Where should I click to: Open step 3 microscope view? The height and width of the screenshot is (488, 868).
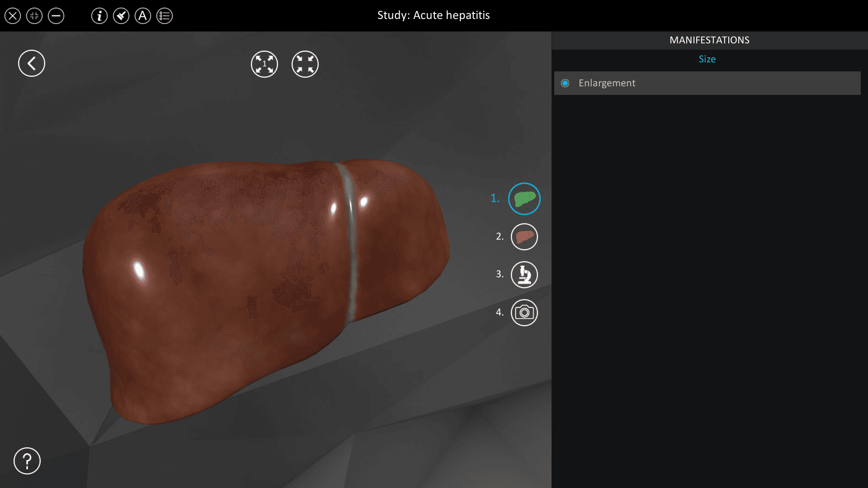[x=524, y=275]
